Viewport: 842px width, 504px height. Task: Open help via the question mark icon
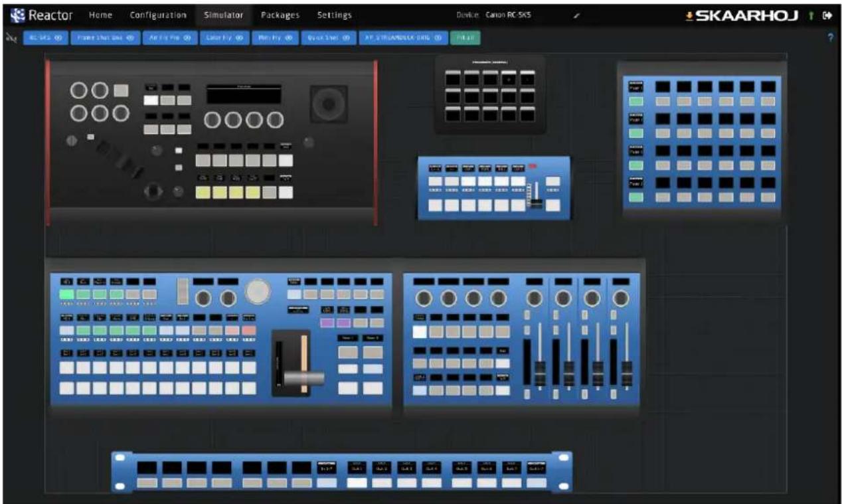point(831,38)
